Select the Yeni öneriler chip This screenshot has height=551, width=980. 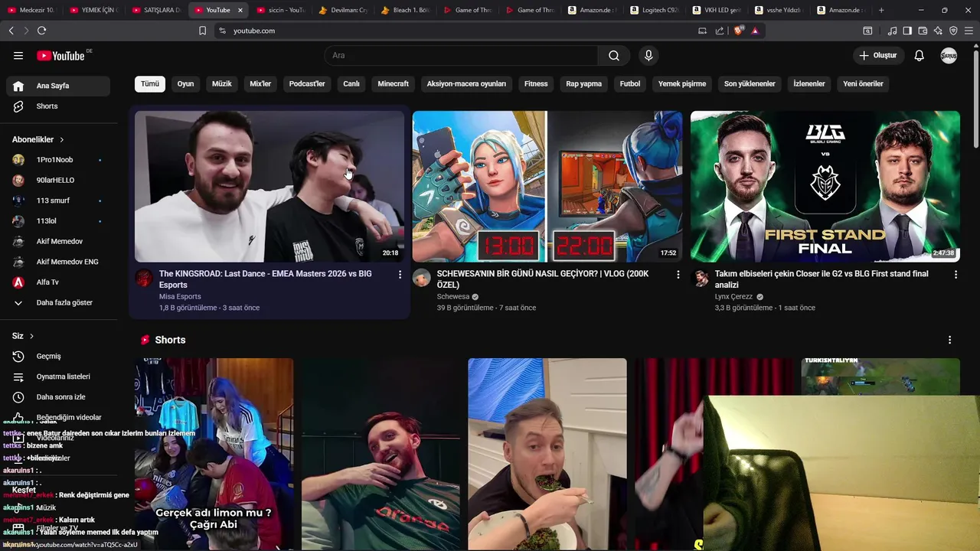(863, 83)
